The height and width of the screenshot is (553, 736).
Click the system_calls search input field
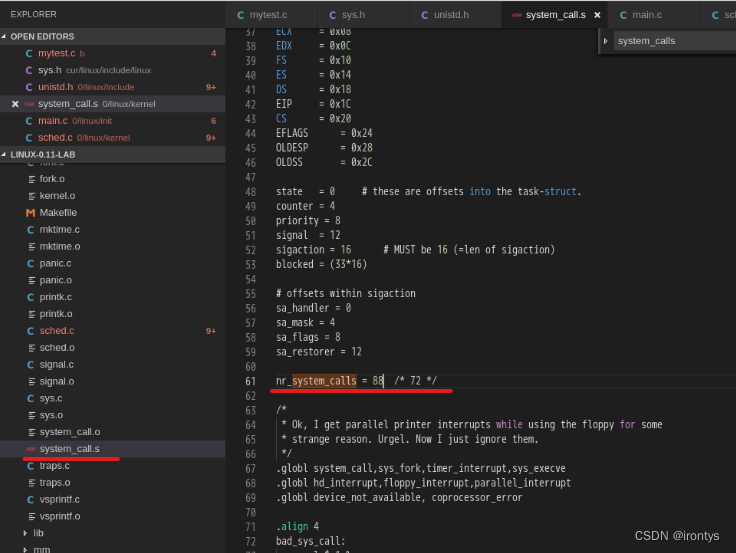pyautogui.click(x=675, y=41)
